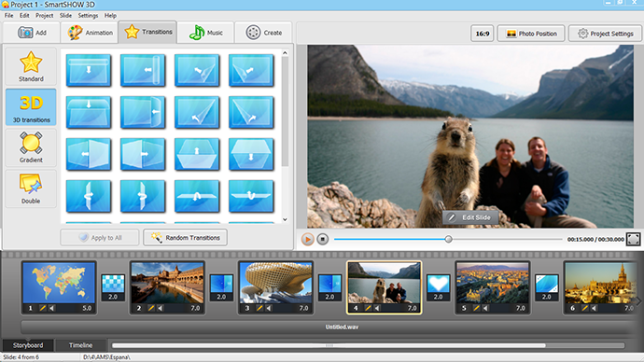Image resolution: width=644 pixels, height=362 pixels.
Task: Switch to the Music tab
Action: click(205, 33)
